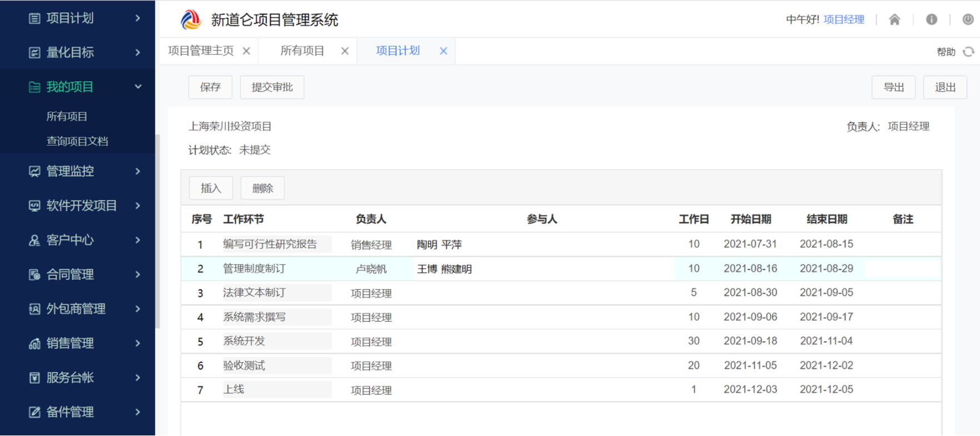Click the 退出 button

(x=945, y=87)
